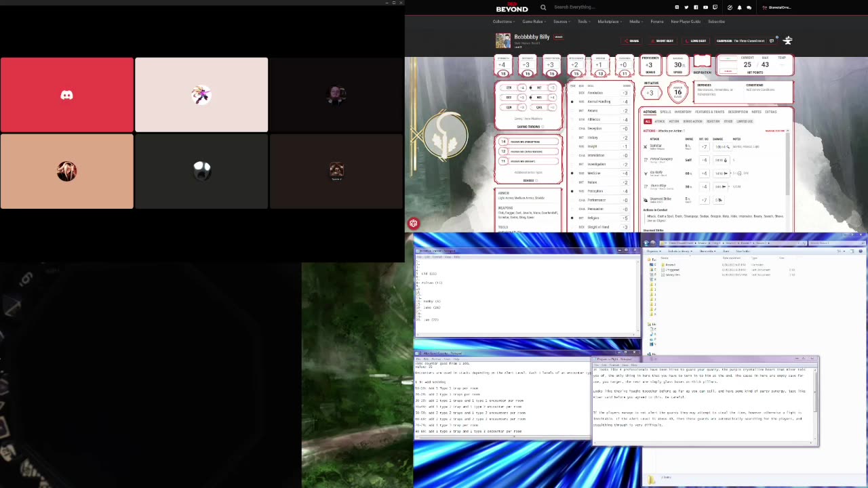Viewport: 868px width, 488px height.
Task: Select the Reaction filter
Action: 713,121
